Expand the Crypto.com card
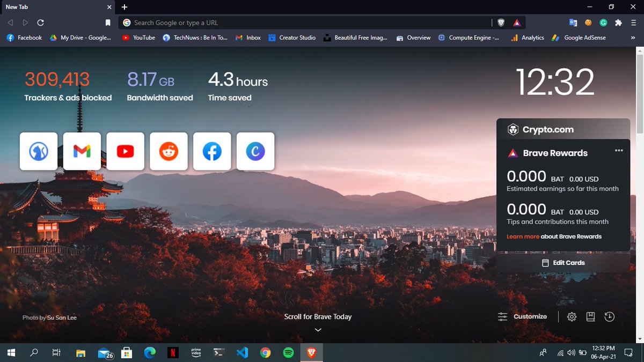The height and width of the screenshot is (362, 644). pos(563,129)
